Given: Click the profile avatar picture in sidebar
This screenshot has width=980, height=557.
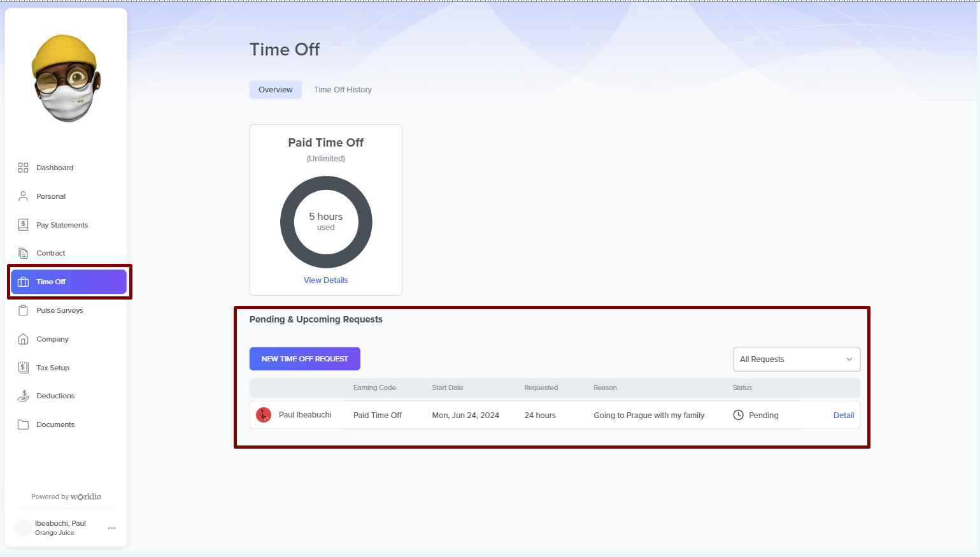Looking at the screenshot, I should tap(66, 78).
